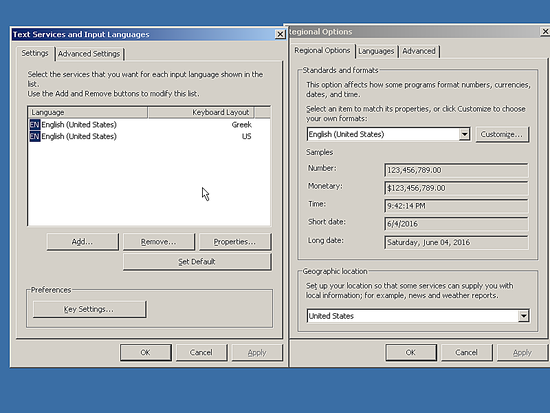
Task: Open the Languages tab in Regional Options
Action: click(x=376, y=51)
